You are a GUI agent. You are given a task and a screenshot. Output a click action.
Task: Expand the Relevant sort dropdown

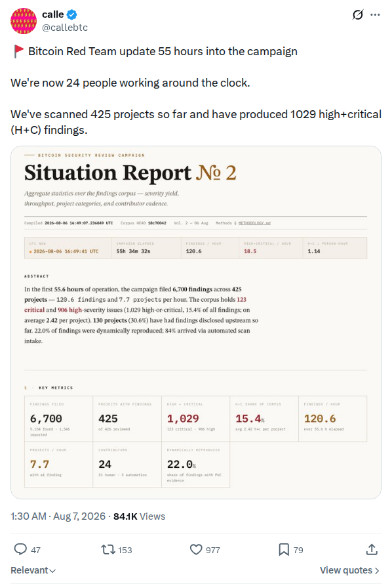[x=33, y=570]
